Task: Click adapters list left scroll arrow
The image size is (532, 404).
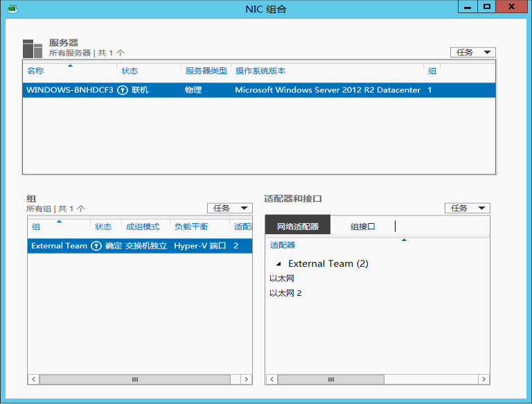Action: 272,379
